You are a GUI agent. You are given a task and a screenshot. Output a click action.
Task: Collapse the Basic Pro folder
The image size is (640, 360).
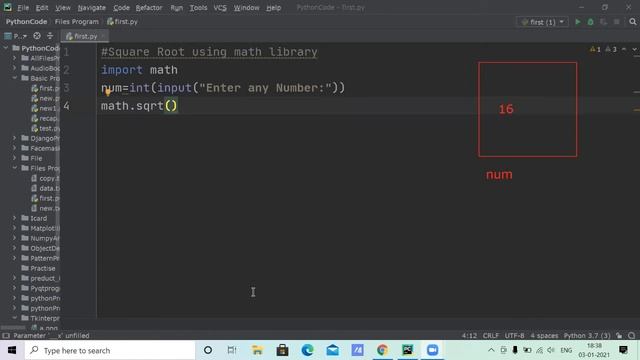coord(15,78)
